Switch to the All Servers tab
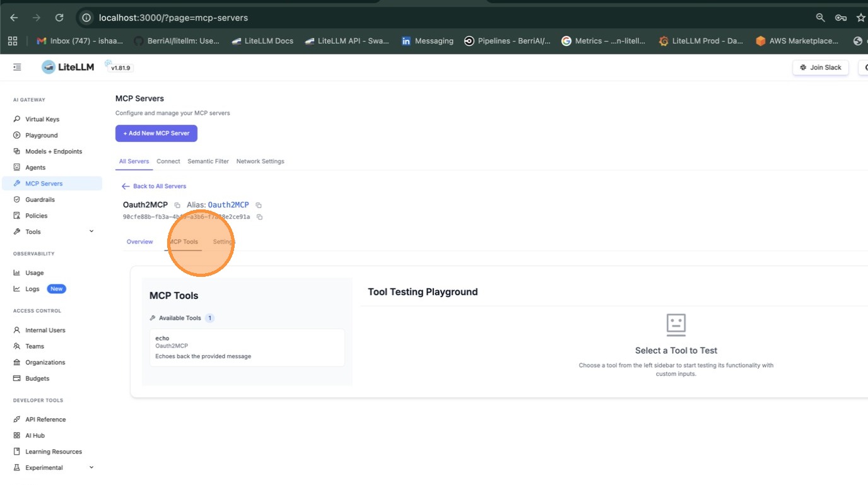Image resolution: width=868 pixels, height=485 pixels. (x=134, y=161)
